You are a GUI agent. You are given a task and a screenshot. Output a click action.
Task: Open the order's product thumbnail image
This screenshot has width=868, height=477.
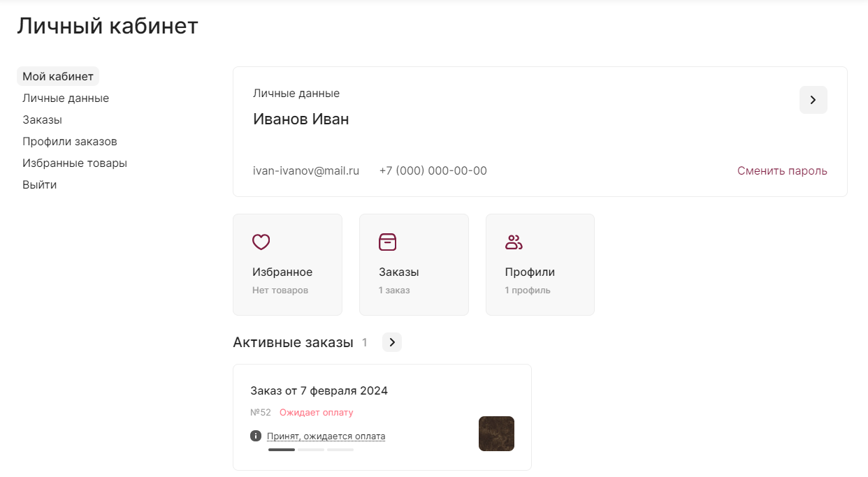pyautogui.click(x=496, y=434)
